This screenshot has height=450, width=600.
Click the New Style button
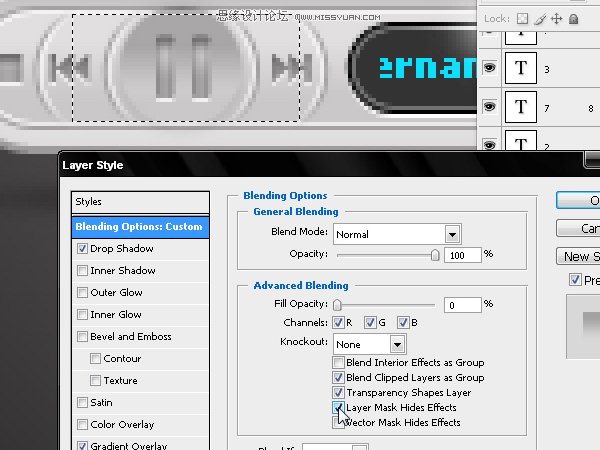click(x=578, y=256)
